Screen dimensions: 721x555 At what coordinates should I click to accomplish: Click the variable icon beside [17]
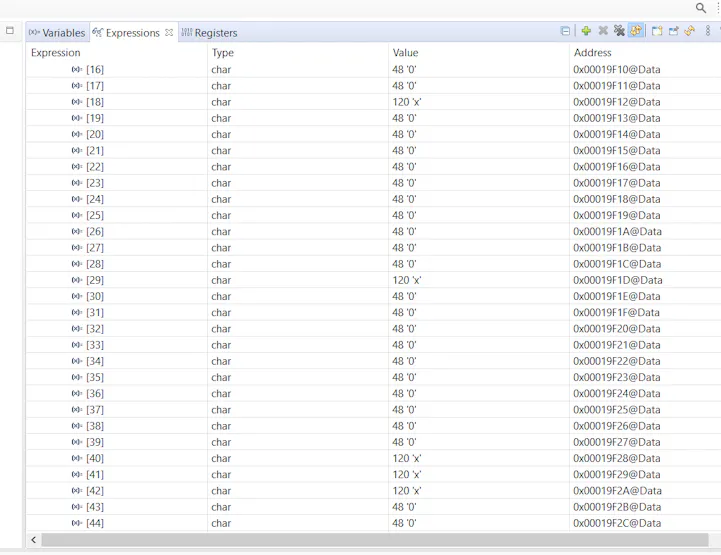click(x=77, y=86)
